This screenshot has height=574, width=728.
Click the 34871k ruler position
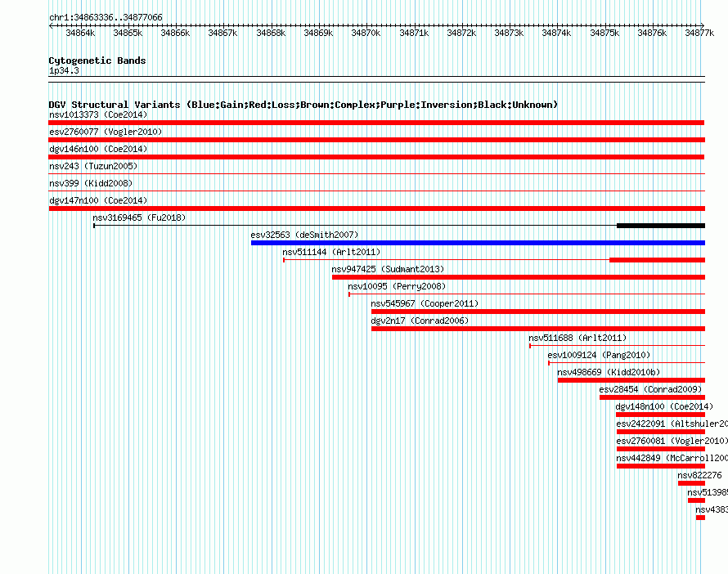tap(414, 33)
